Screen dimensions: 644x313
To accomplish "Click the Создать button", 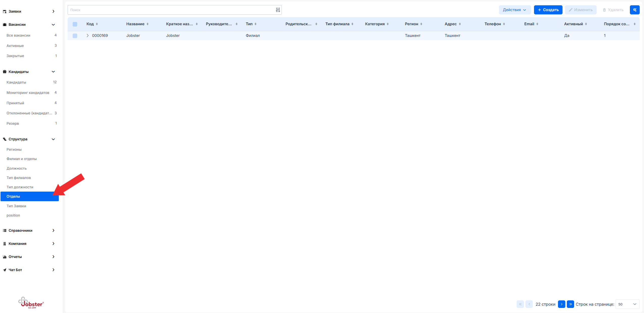I will click(548, 10).
